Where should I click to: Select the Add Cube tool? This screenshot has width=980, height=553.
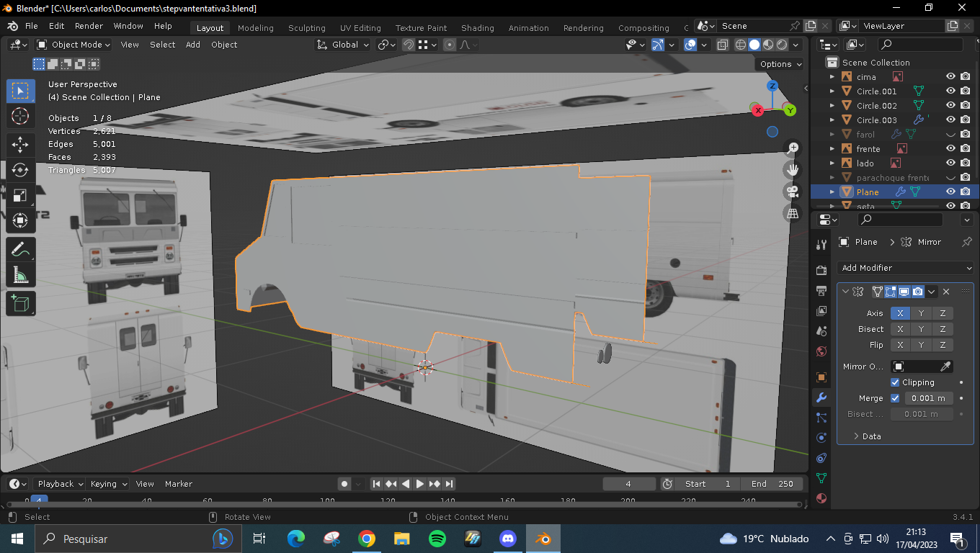(x=20, y=304)
